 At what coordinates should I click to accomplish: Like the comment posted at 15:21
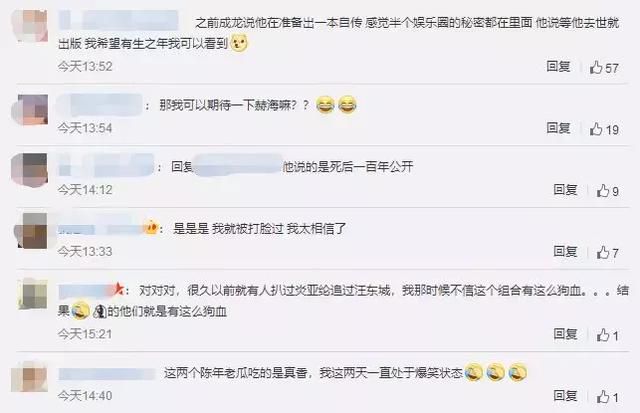(x=608, y=335)
